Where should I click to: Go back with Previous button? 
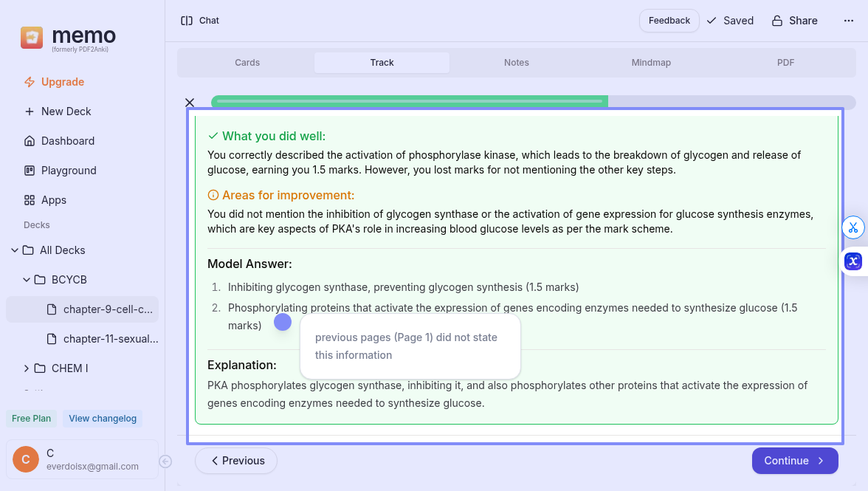click(236, 461)
